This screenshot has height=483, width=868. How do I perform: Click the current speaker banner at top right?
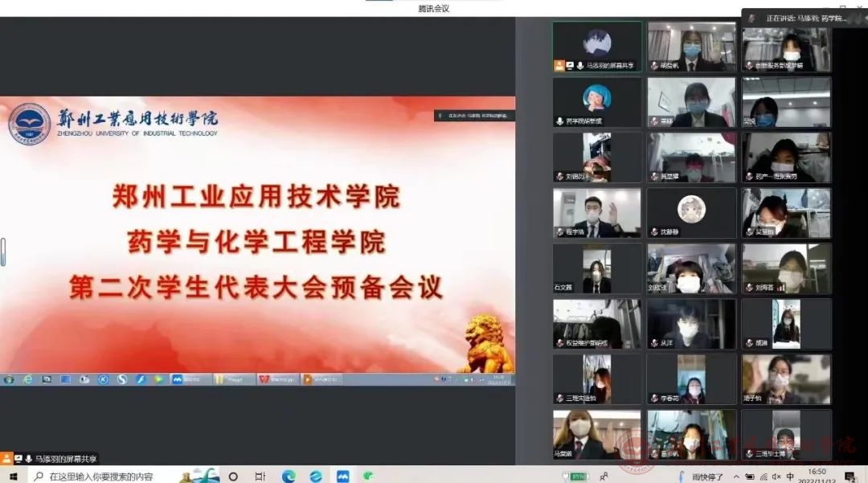pyautogui.click(x=804, y=18)
